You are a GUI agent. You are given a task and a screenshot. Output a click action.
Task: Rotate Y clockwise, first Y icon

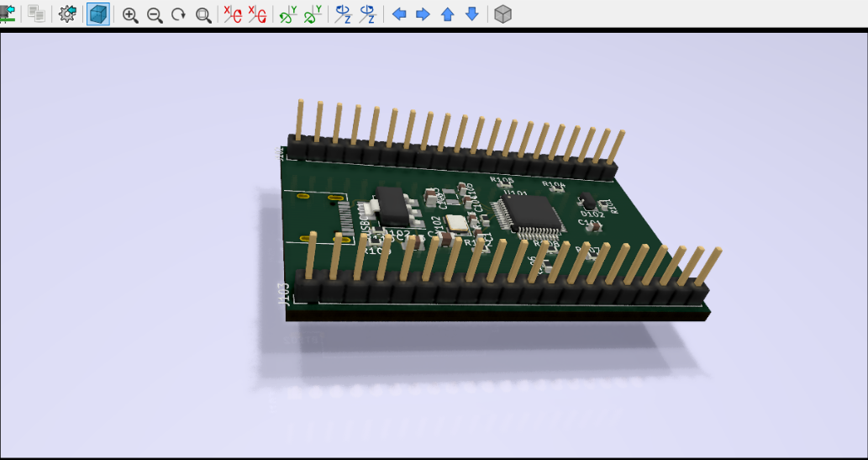pyautogui.click(x=288, y=14)
